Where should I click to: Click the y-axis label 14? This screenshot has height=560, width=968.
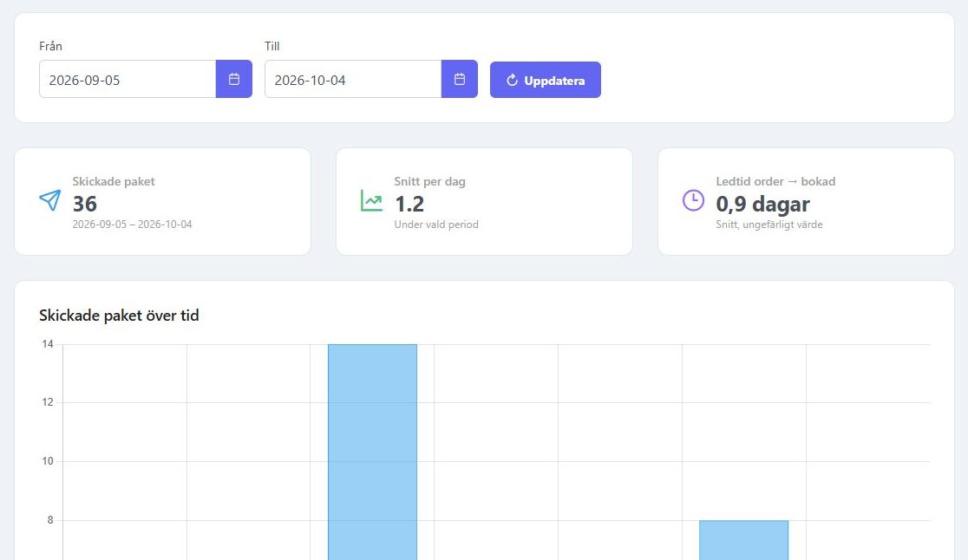click(x=48, y=344)
